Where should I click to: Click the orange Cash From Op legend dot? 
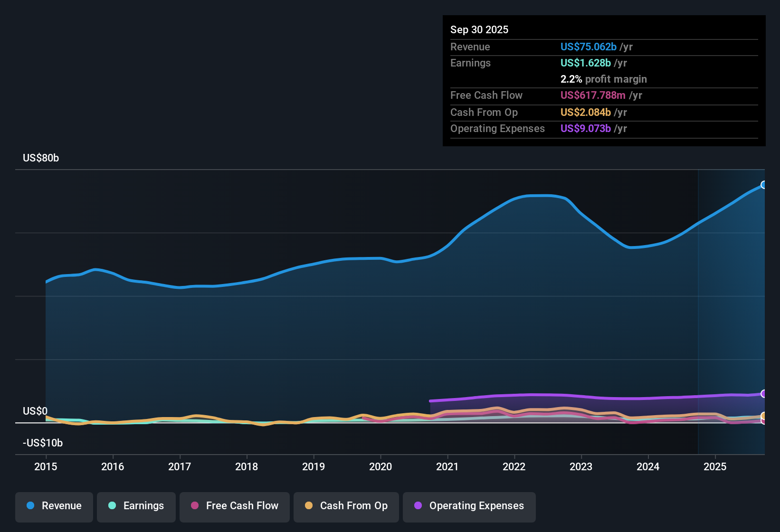pyautogui.click(x=309, y=506)
